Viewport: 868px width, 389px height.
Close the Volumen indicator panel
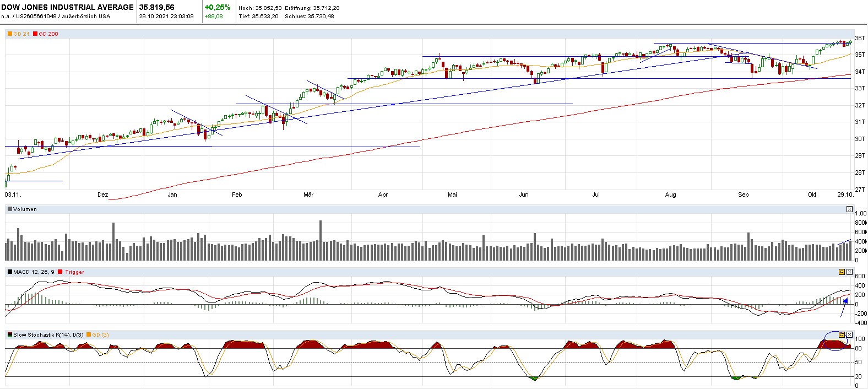[x=849, y=209]
